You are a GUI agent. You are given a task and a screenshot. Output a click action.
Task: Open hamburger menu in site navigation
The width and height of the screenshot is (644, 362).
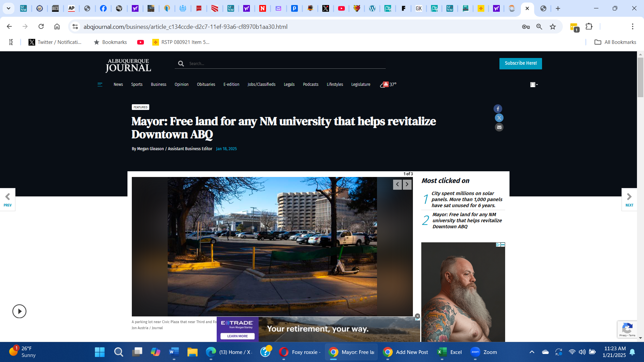pos(100,84)
